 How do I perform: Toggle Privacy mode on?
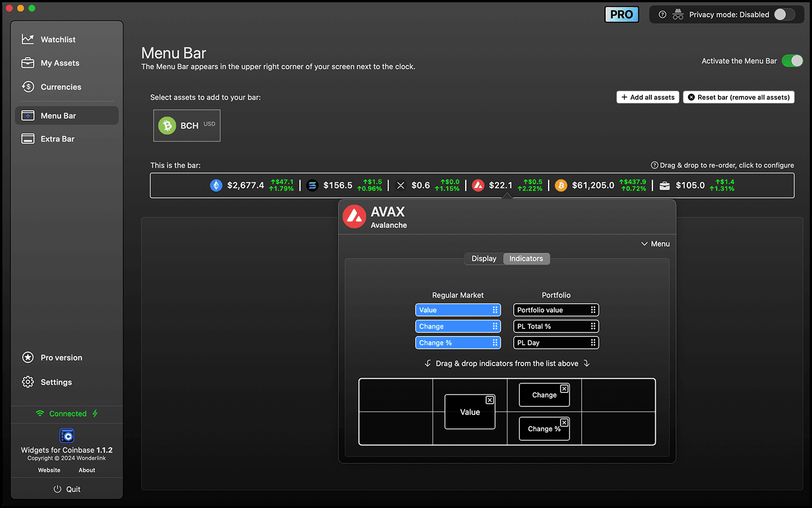click(784, 14)
